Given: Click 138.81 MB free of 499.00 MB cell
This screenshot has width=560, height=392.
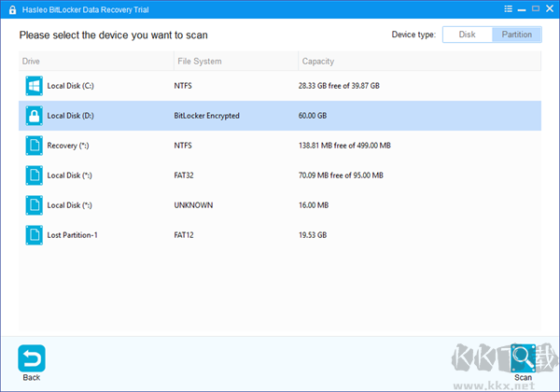Looking at the screenshot, I should coord(344,146).
